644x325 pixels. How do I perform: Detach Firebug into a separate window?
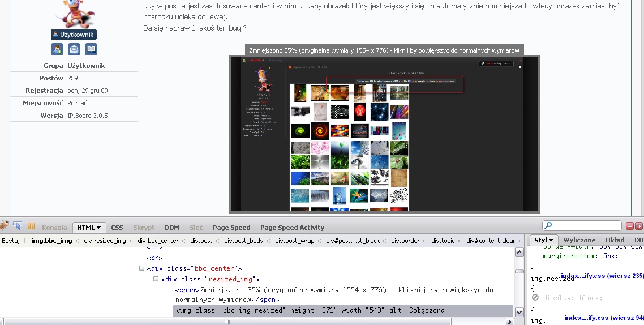click(x=639, y=225)
